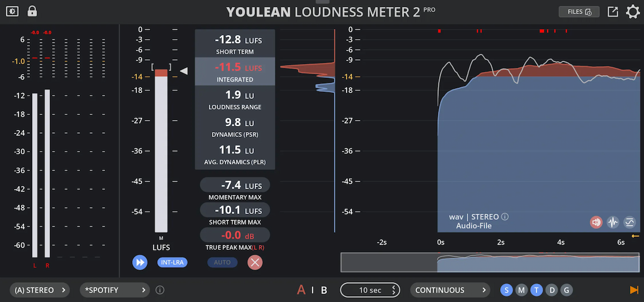The image size is (644, 302).
Task: Click the -1.0 true peak threshold label
Action: [x=18, y=61]
